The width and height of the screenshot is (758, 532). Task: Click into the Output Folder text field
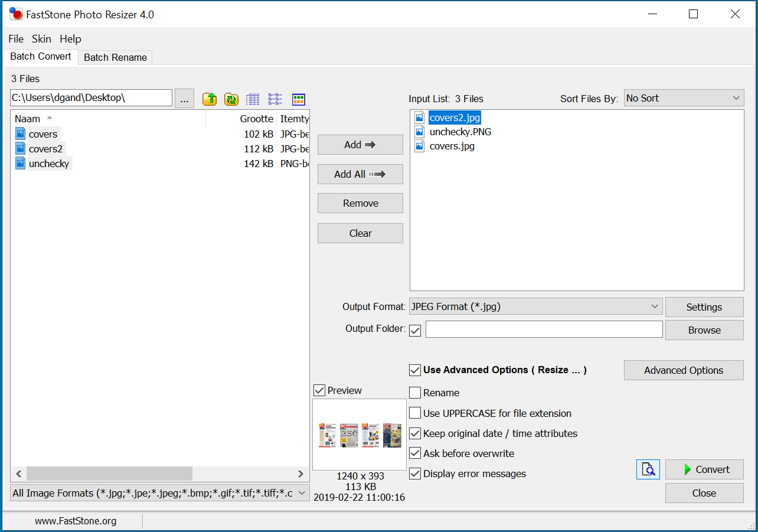[x=544, y=329]
